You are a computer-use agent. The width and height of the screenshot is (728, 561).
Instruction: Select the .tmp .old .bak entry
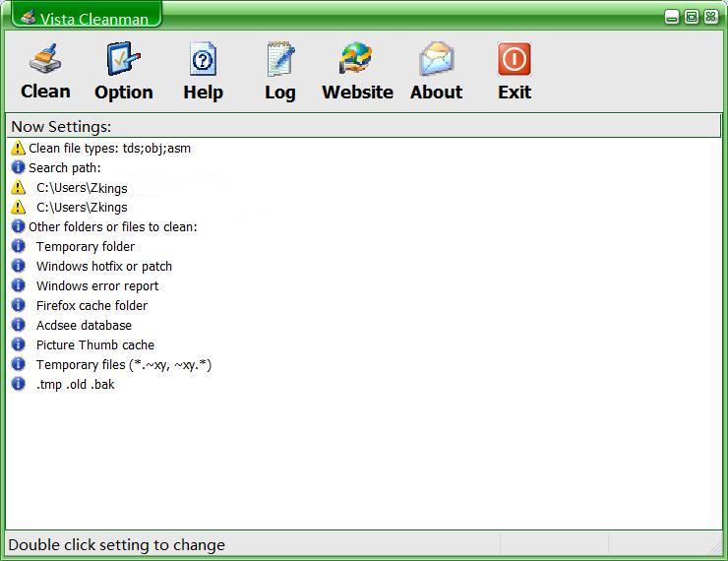pyautogui.click(x=76, y=385)
